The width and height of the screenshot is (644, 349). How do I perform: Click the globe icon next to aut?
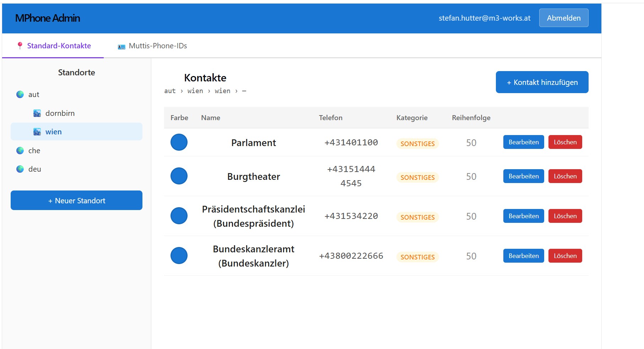tap(20, 95)
